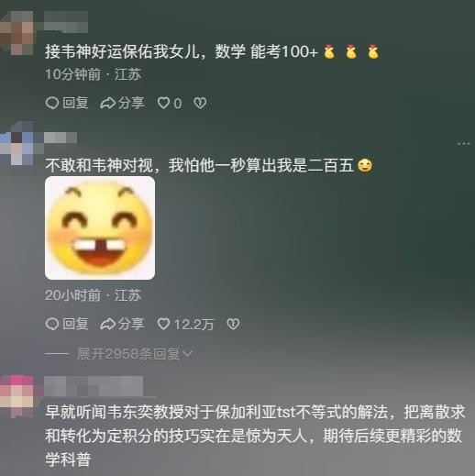Open the first commenter's avatar

pyautogui.click(x=17, y=33)
